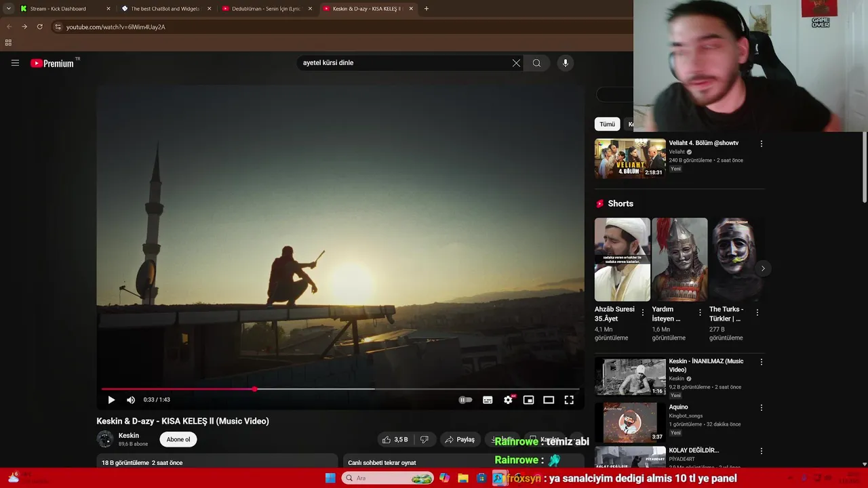Share the video via Paylaş
Viewport: 868px width, 488px height.
pos(459,439)
